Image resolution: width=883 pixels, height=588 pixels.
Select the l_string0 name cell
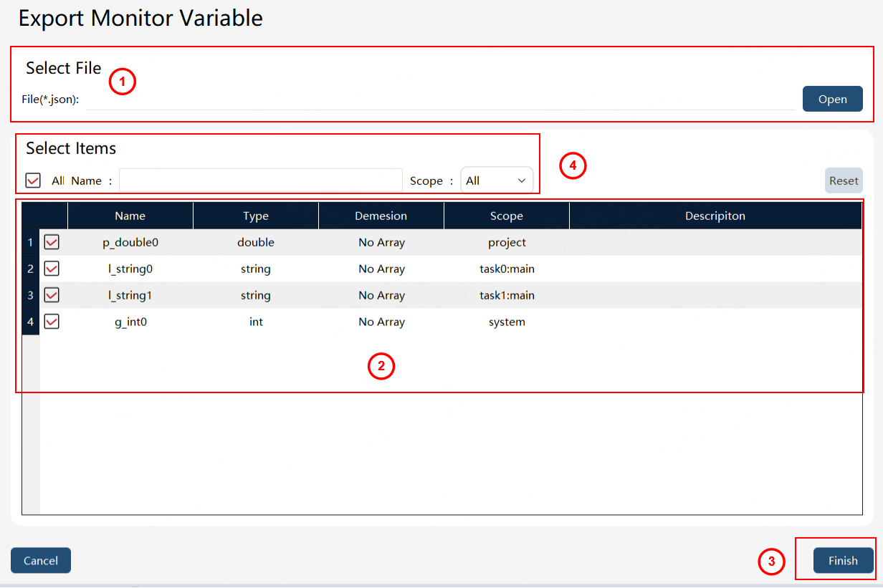coord(130,269)
